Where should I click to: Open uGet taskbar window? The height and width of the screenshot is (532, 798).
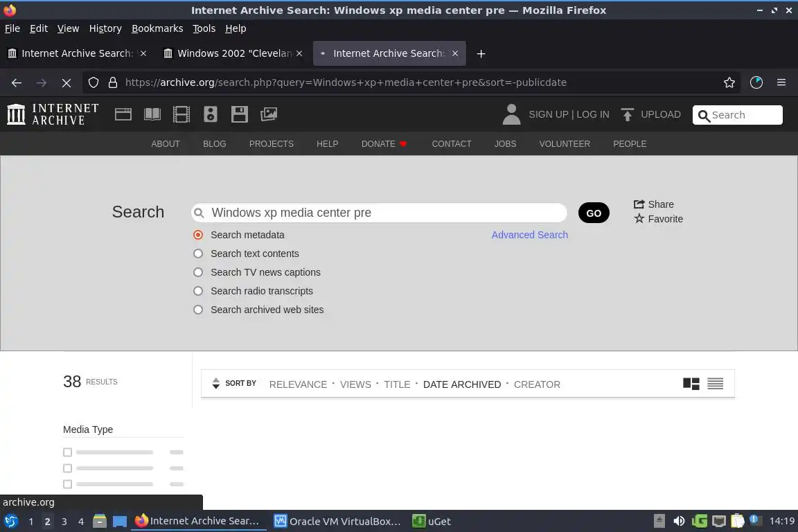(432, 521)
